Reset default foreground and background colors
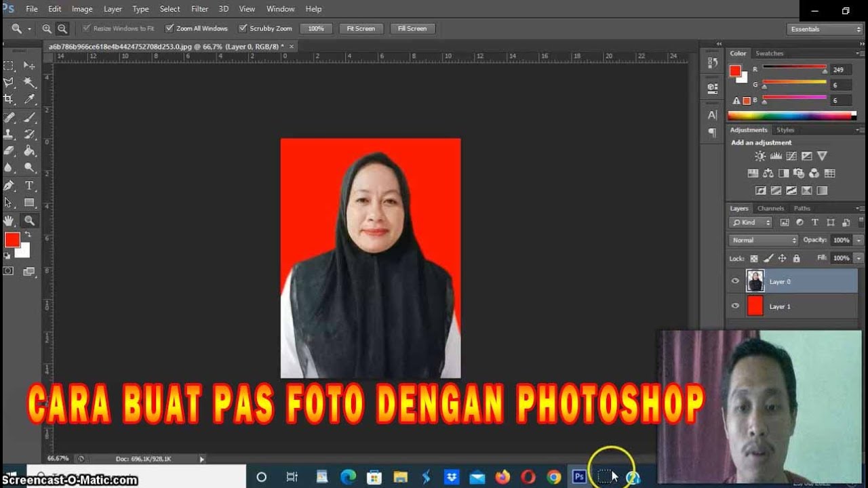The width and height of the screenshot is (868, 488). pos(7,256)
